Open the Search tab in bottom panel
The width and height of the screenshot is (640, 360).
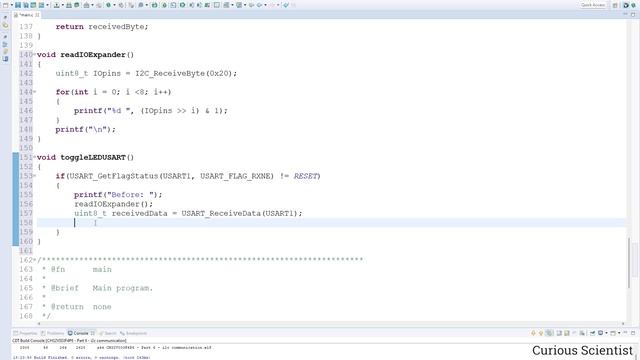pos(108,333)
